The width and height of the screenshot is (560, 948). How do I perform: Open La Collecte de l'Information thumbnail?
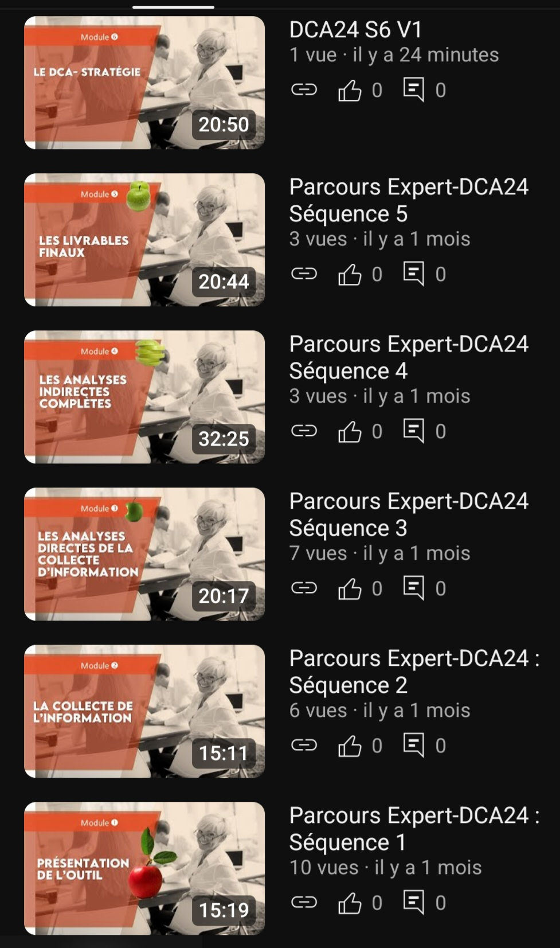(144, 711)
